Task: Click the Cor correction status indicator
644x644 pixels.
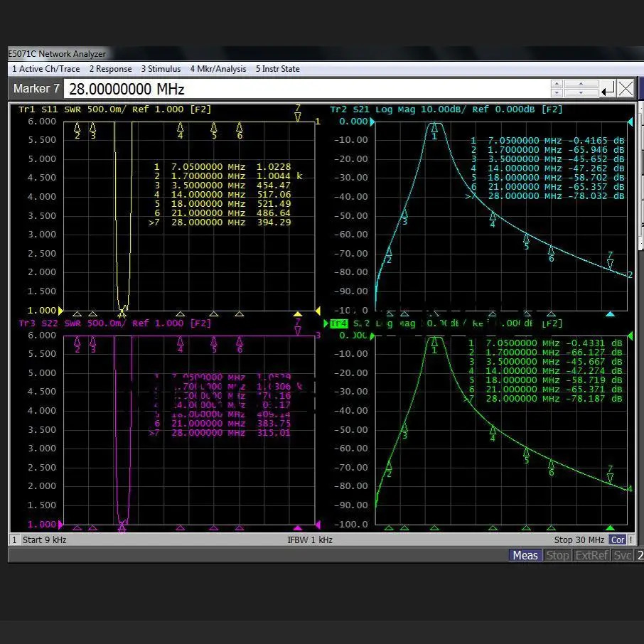Action: click(x=617, y=540)
